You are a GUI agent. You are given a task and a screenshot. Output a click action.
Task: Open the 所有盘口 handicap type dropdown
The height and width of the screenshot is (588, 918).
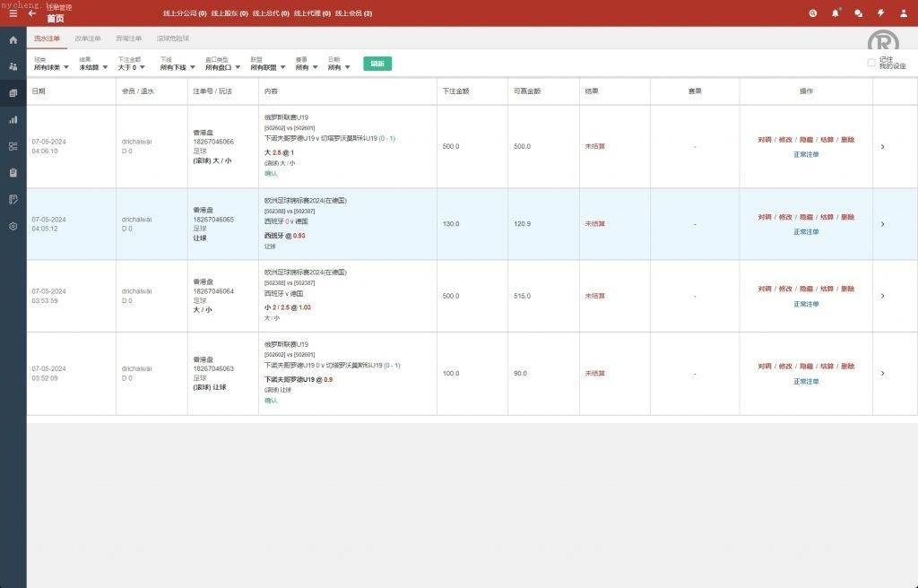coord(221,67)
